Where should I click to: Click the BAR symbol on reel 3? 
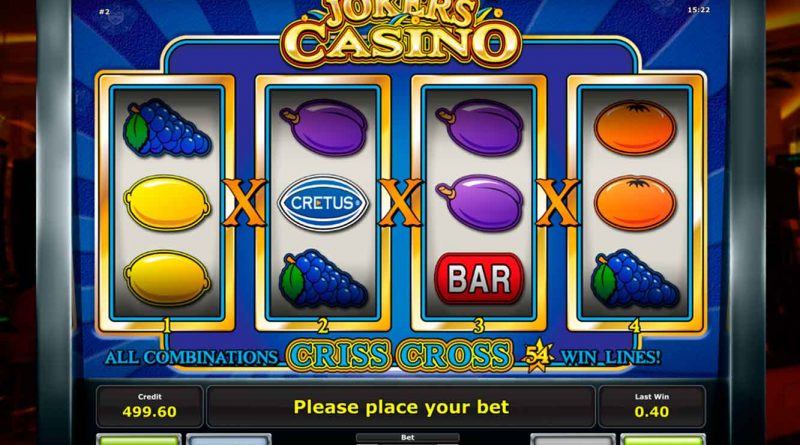click(x=479, y=279)
